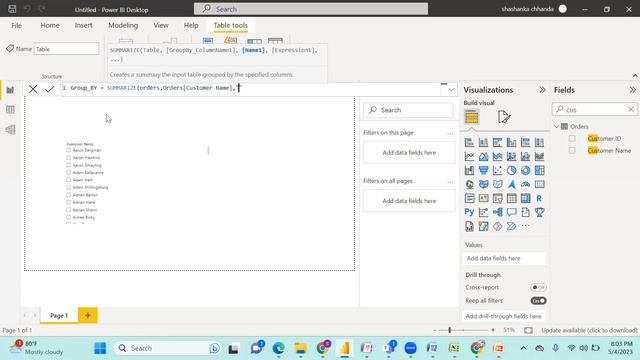Screen dimensions: 640x360
Task: Select the pie chart visual
Action: tap(511, 170)
